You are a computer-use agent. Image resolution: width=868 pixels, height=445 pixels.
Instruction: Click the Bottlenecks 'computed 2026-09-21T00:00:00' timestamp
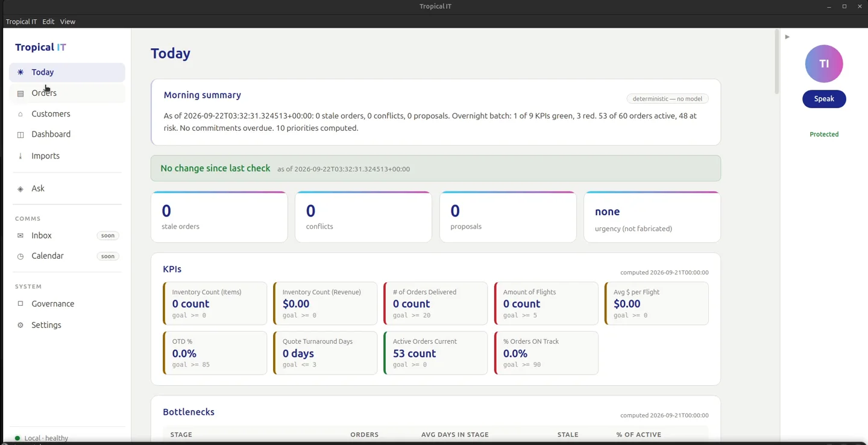pyautogui.click(x=664, y=415)
